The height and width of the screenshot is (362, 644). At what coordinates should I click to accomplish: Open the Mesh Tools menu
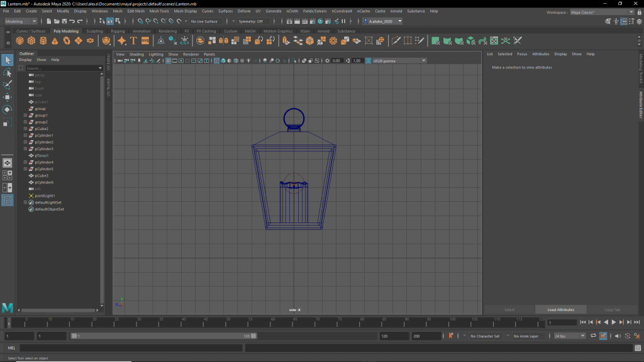coord(159,11)
